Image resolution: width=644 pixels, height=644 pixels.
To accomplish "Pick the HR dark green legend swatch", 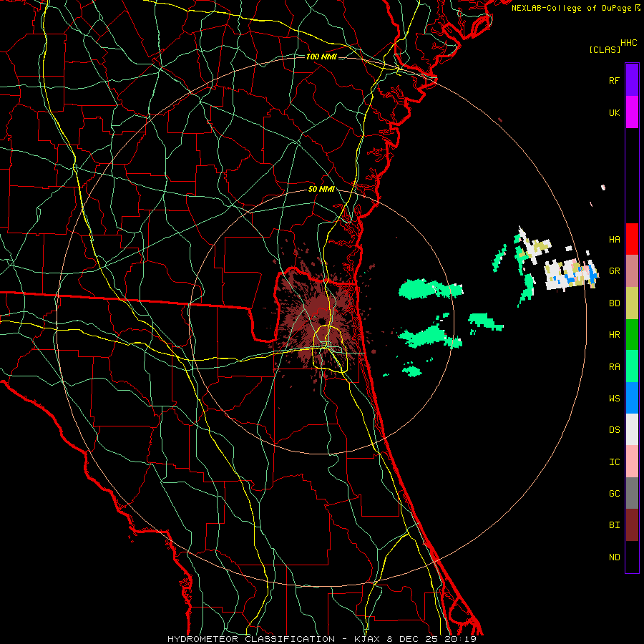I will coord(632,335).
